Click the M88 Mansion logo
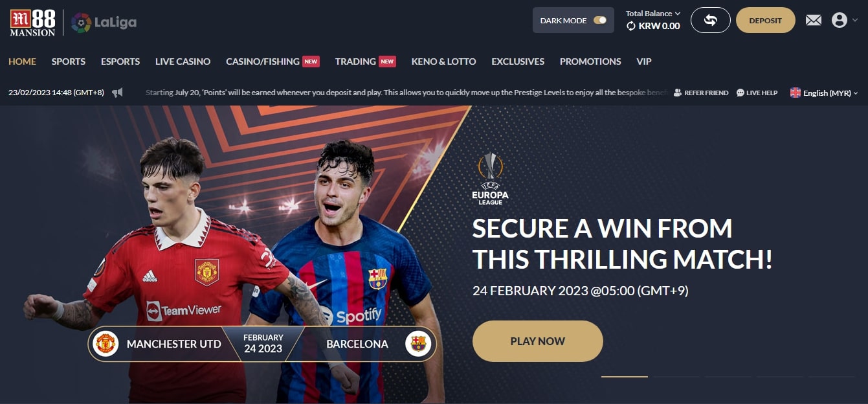868x404 pixels. tap(32, 23)
